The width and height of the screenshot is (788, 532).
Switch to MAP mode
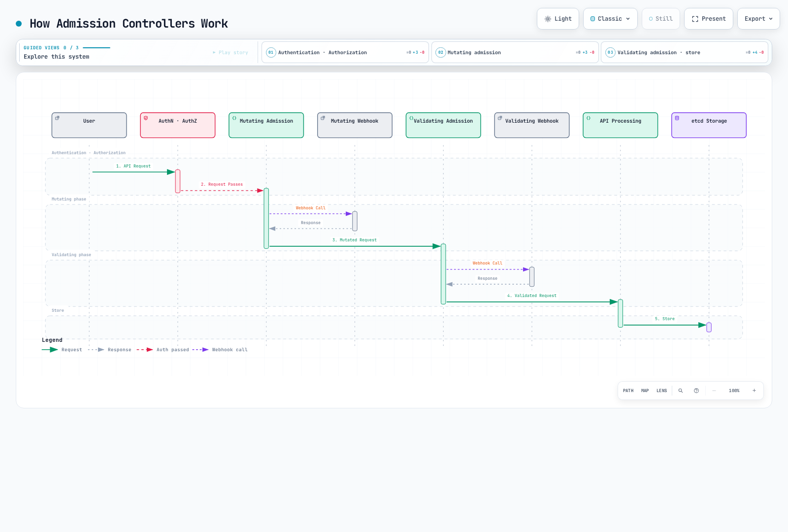645,391
